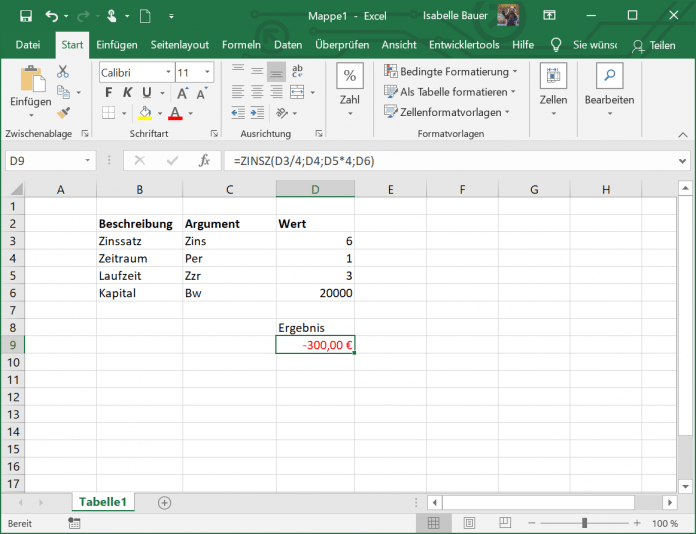Open the Zellen cells group button
The width and height of the screenshot is (696, 534).
tap(553, 76)
